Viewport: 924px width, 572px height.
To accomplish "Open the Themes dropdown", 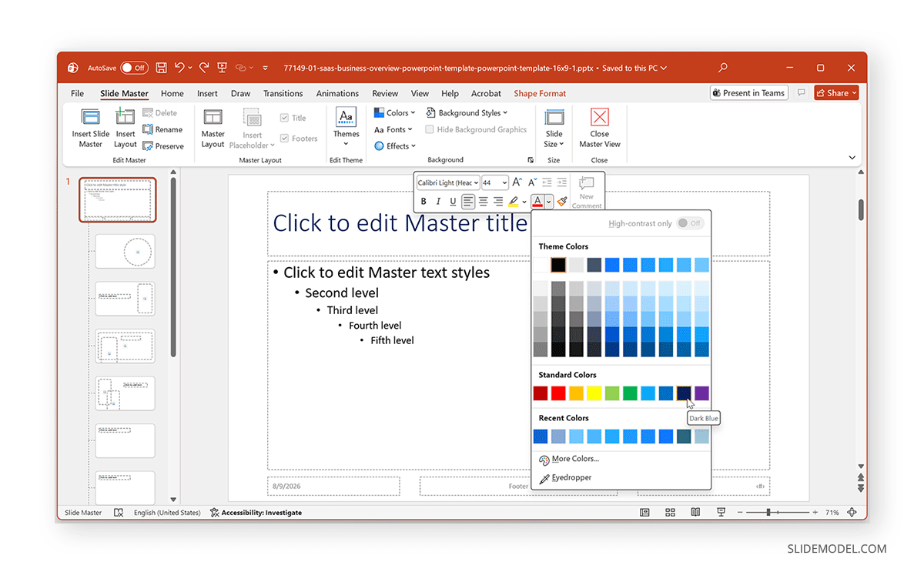I will point(346,128).
